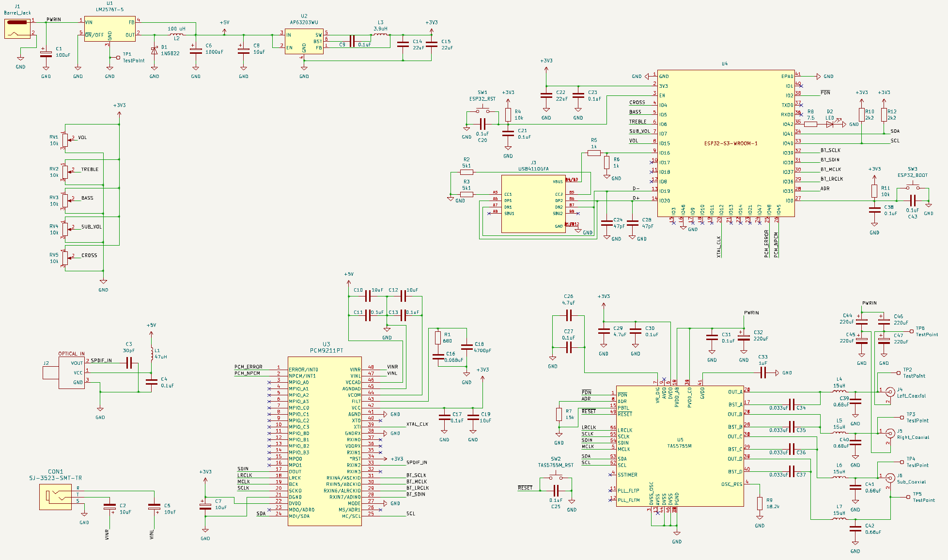Select the U4 ESP32 module body
Screen dimensions: 948x560
click(x=726, y=143)
